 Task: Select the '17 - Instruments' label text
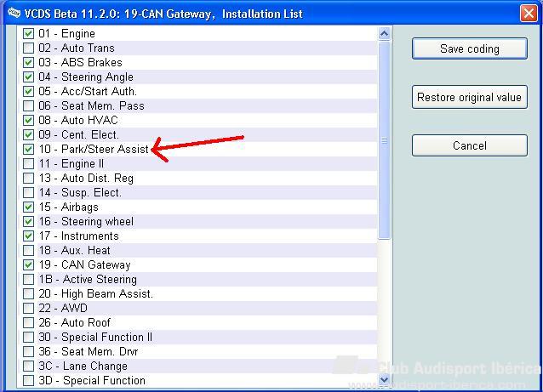(x=78, y=236)
